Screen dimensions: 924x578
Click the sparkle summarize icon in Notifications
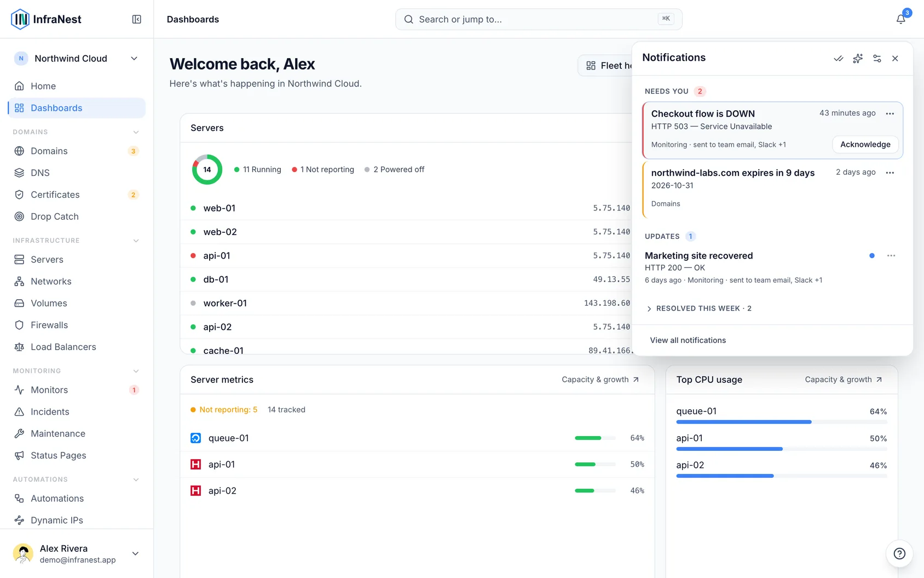click(858, 59)
